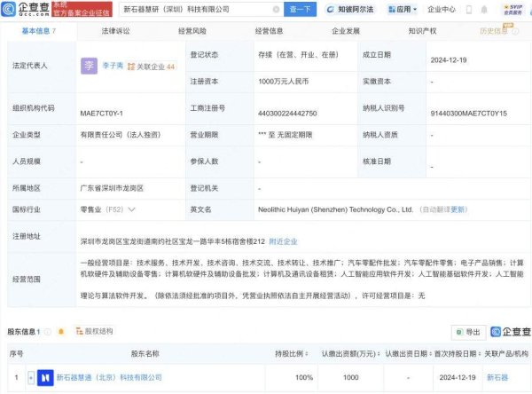Click the English name Neolithic Huiyan text
Image resolution: width=532 pixels, height=394 pixels.
click(335, 209)
